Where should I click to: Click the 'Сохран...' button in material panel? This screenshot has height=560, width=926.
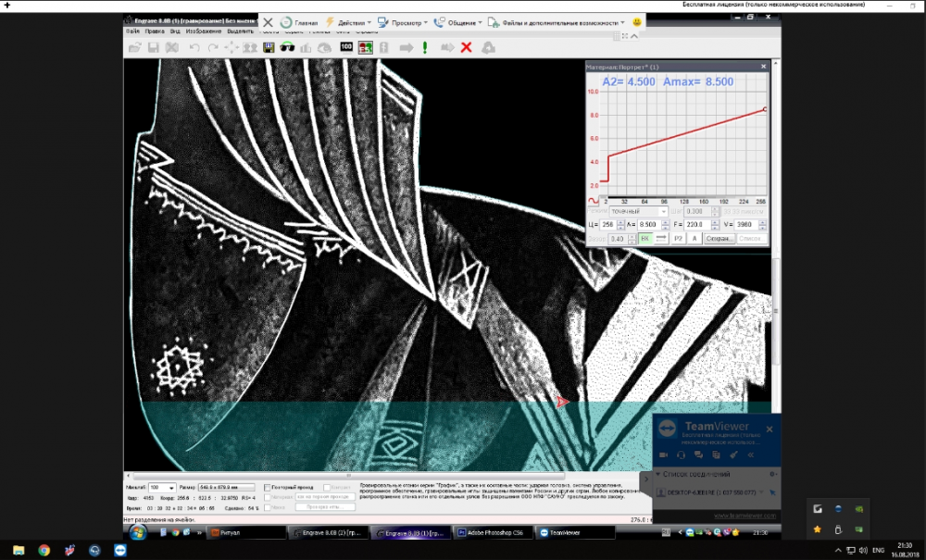pos(720,238)
